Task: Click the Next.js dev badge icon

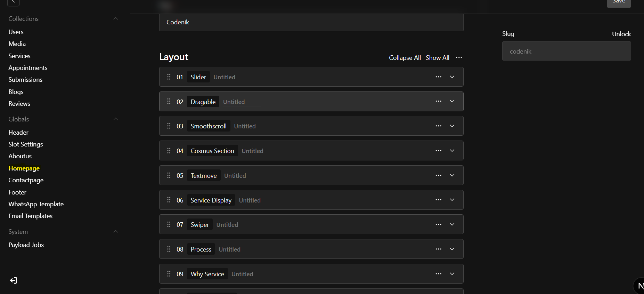Action: (639, 286)
